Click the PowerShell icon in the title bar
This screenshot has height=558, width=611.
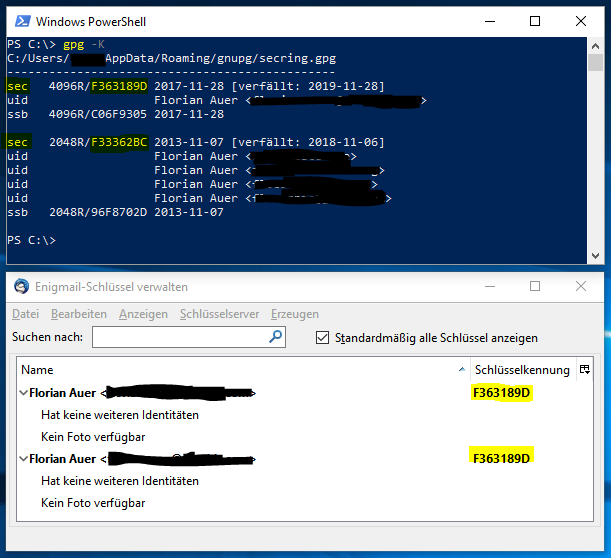pos(23,21)
